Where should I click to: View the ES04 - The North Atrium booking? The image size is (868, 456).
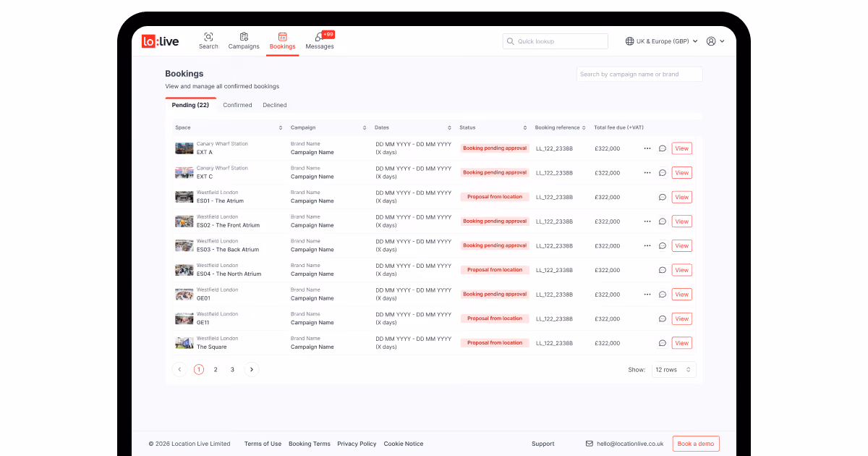(682, 270)
